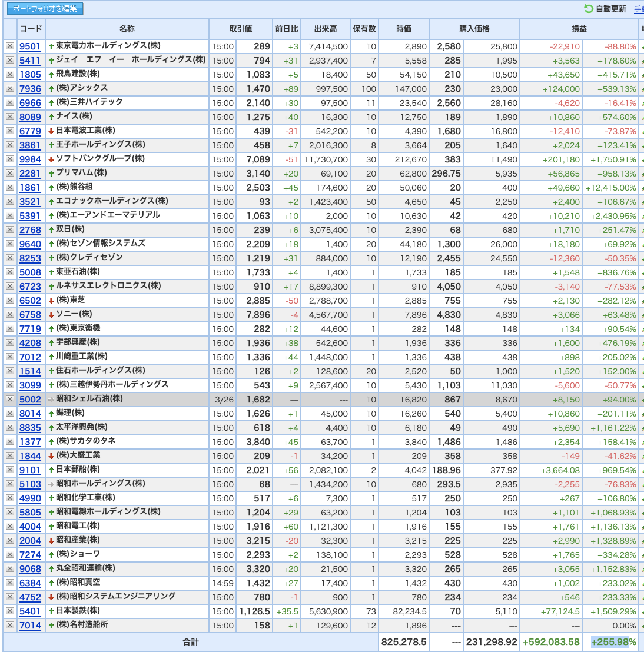This screenshot has height=652, width=644.
Task: Click the highlighted total percent +255.98%
Action: (613, 642)
